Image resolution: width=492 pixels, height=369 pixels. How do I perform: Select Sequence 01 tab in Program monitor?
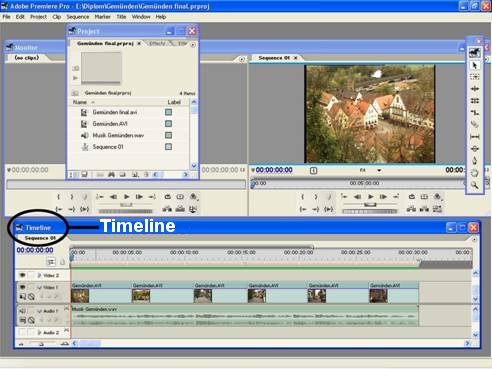coord(274,58)
